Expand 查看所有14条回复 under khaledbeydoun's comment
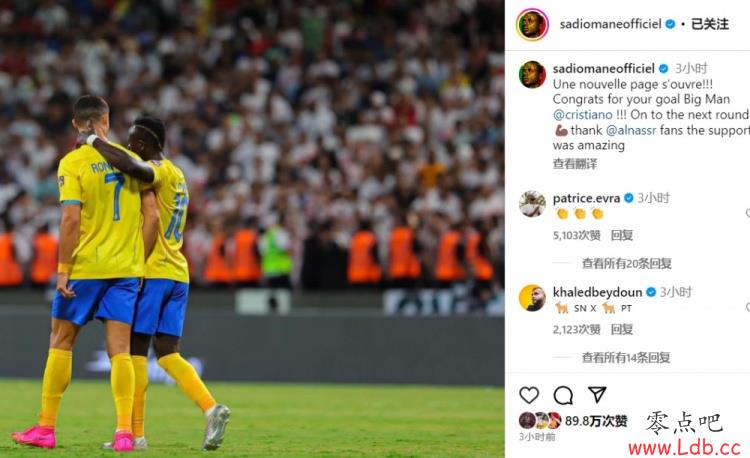Screen dimensions: 750x458 626,357
